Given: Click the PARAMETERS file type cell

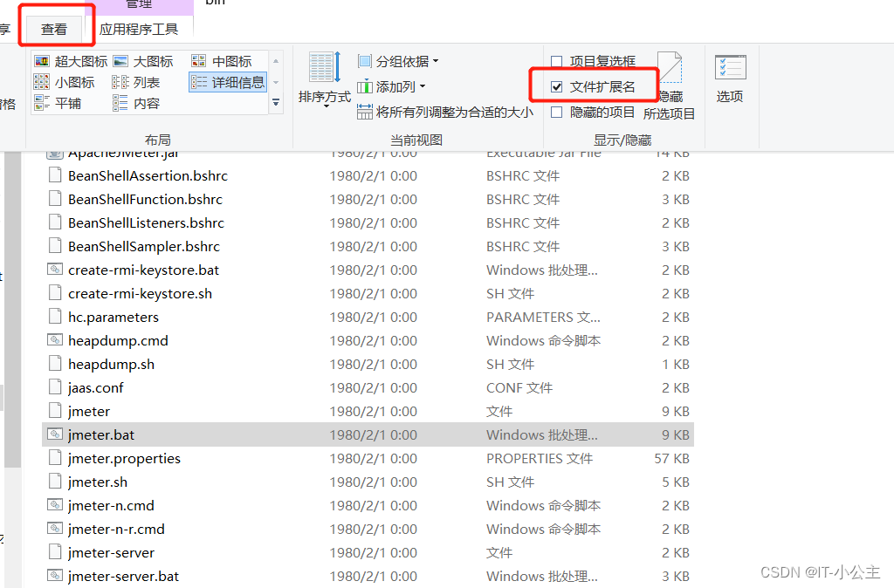Looking at the screenshot, I should (x=543, y=318).
